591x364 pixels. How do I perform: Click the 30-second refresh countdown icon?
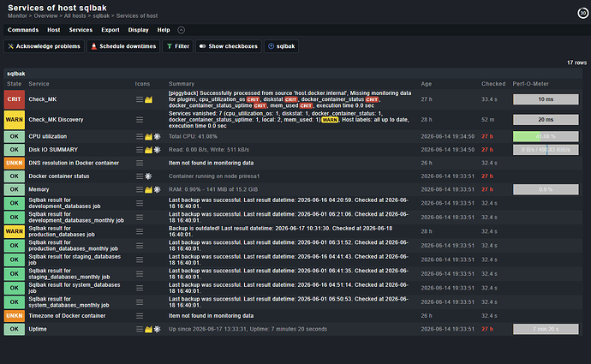point(582,13)
